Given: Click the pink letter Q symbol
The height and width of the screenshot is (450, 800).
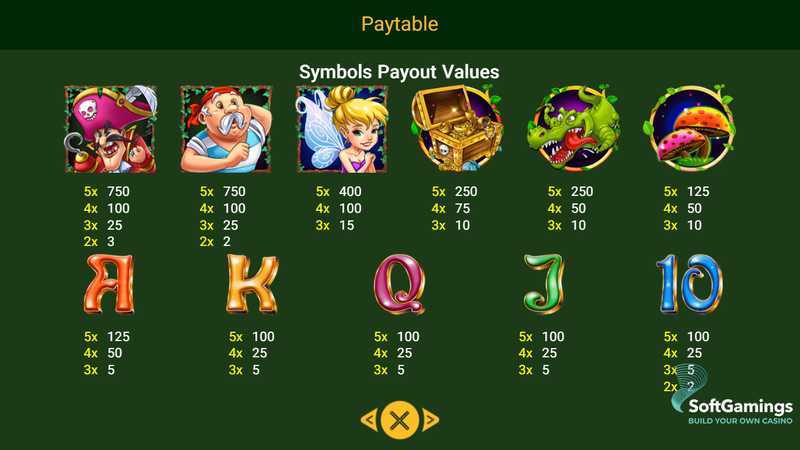Looking at the screenshot, I should [399, 284].
